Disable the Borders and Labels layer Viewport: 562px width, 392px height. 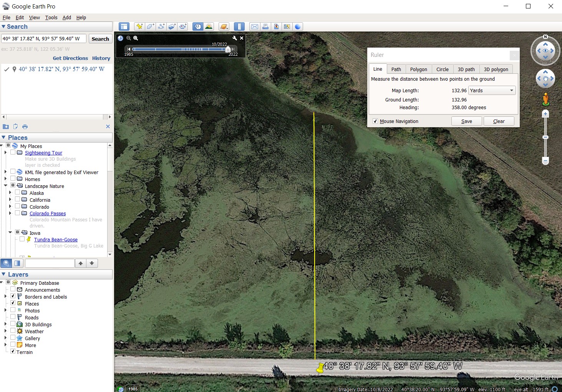(13, 296)
